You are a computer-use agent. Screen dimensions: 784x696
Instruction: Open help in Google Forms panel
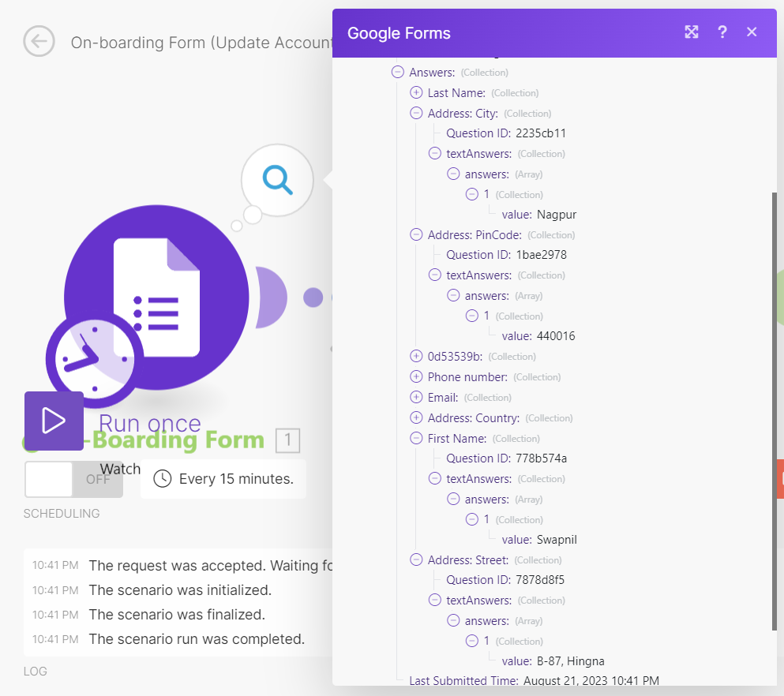click(x=722, y=32)
